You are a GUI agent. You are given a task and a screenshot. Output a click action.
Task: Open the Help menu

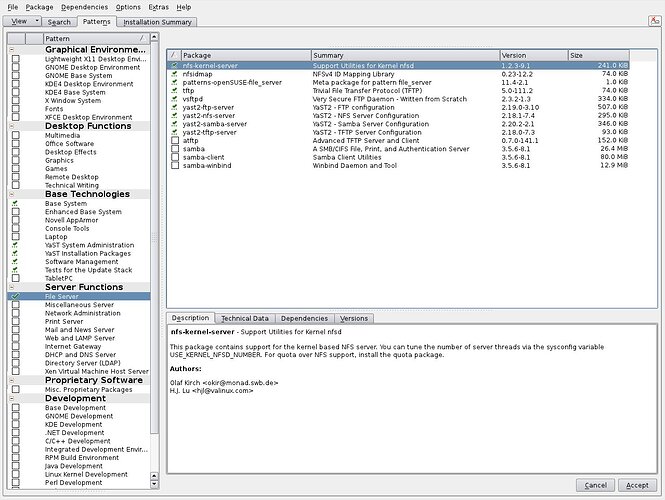[184, 7]
